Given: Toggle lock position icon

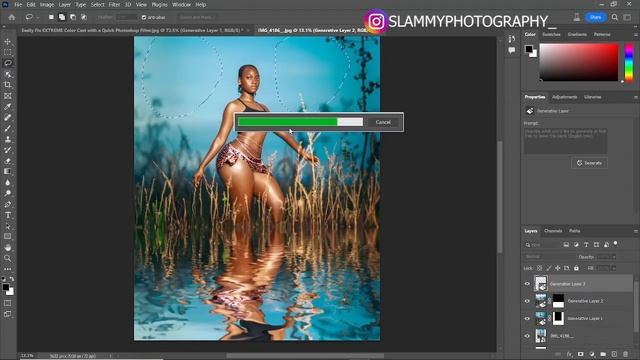Looking at the screenshot, I should (558, 268).
